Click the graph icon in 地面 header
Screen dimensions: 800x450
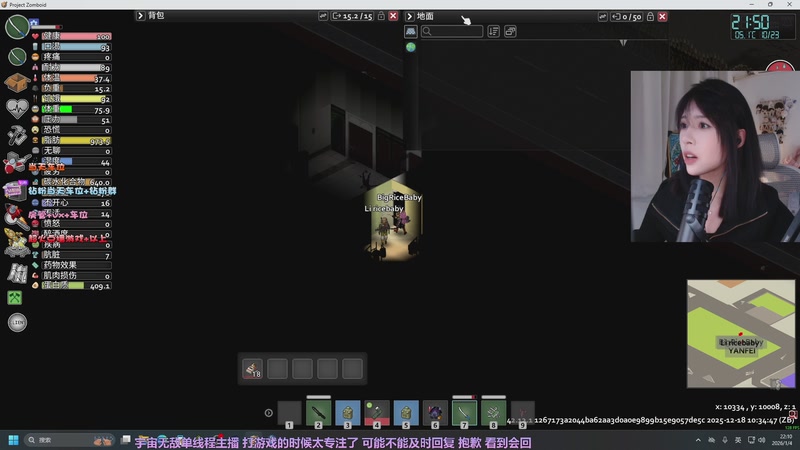[x=603, y=17]
